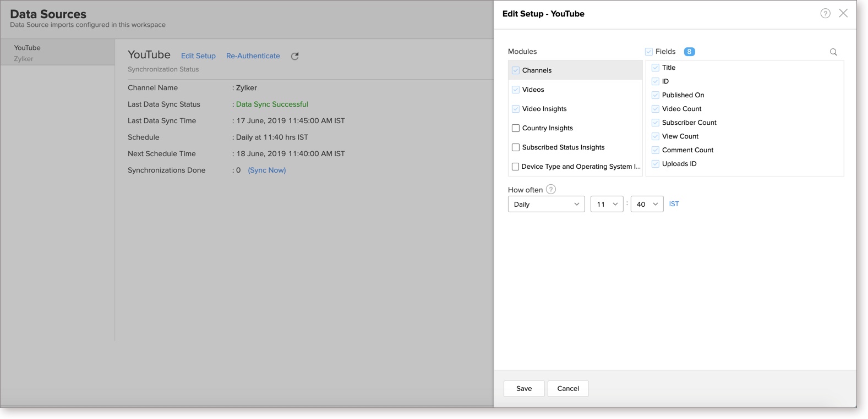Uncheck the Title field

click(x=656, y=68)
